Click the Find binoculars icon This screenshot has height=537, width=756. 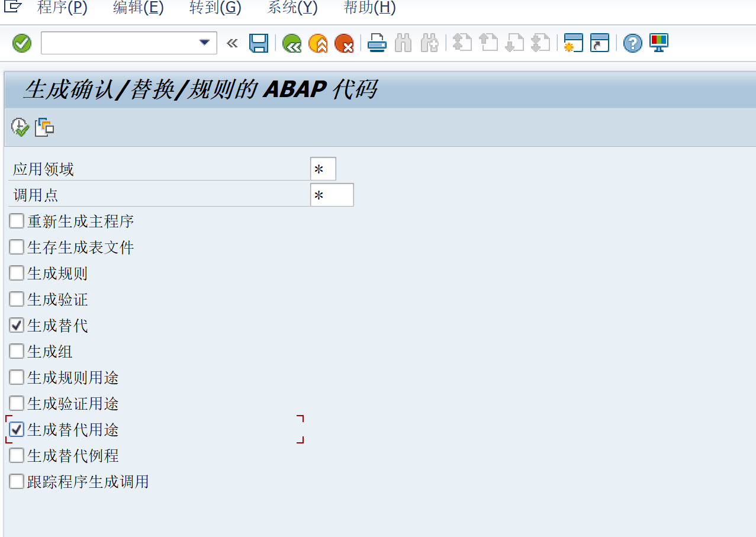403,43
